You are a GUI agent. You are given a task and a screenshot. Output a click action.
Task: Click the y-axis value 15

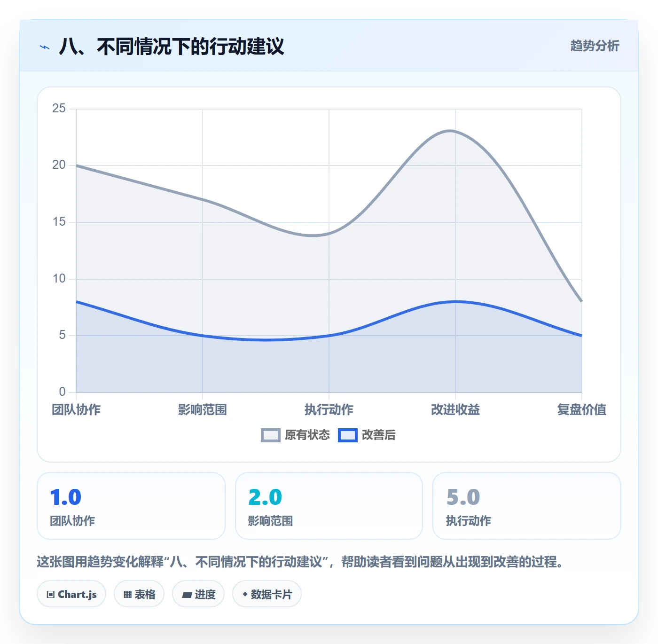[59, 222]
